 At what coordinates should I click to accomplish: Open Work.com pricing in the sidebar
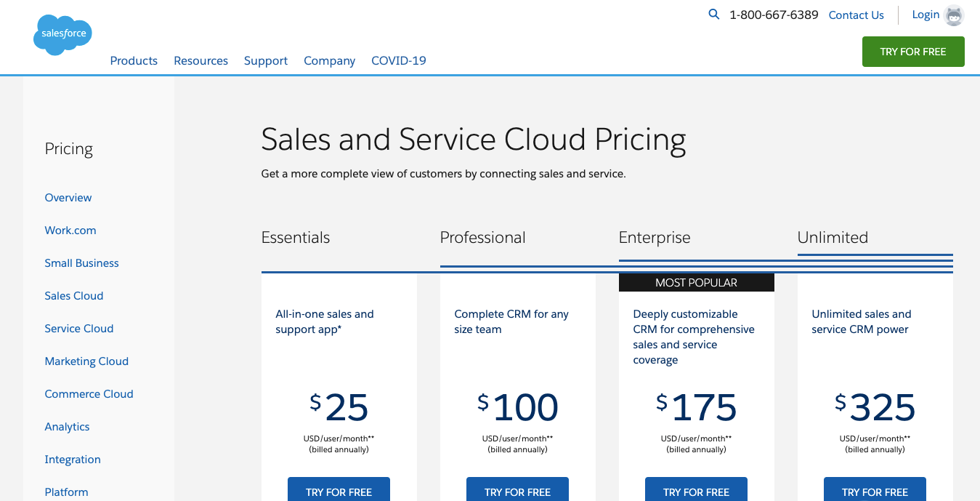(70, 231)
